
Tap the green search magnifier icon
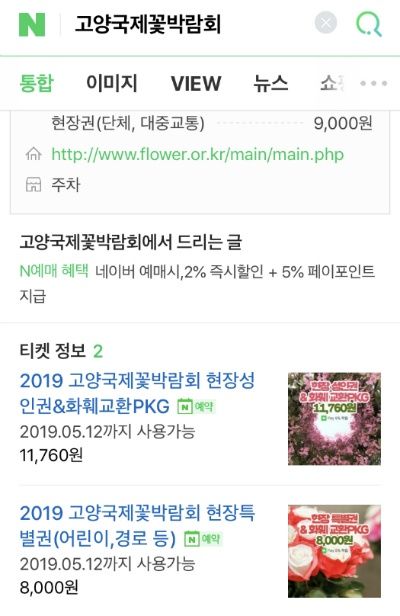(x=369, y=24)
